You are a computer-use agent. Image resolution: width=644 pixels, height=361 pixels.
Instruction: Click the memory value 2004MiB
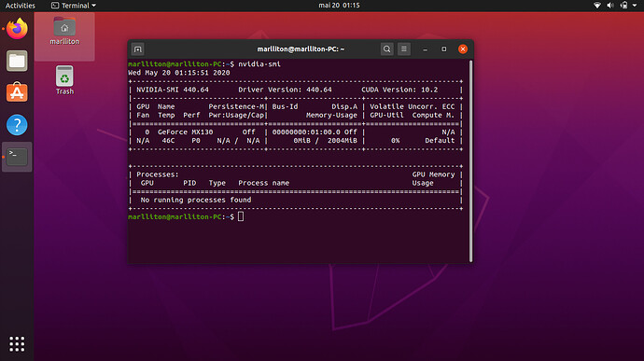[x=343, y=141]
